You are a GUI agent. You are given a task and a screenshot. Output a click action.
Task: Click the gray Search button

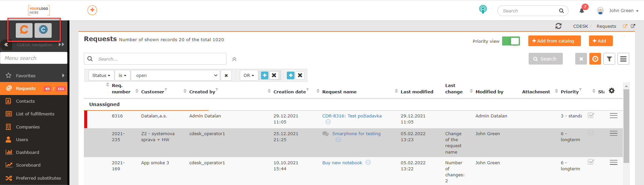(546, 59)
